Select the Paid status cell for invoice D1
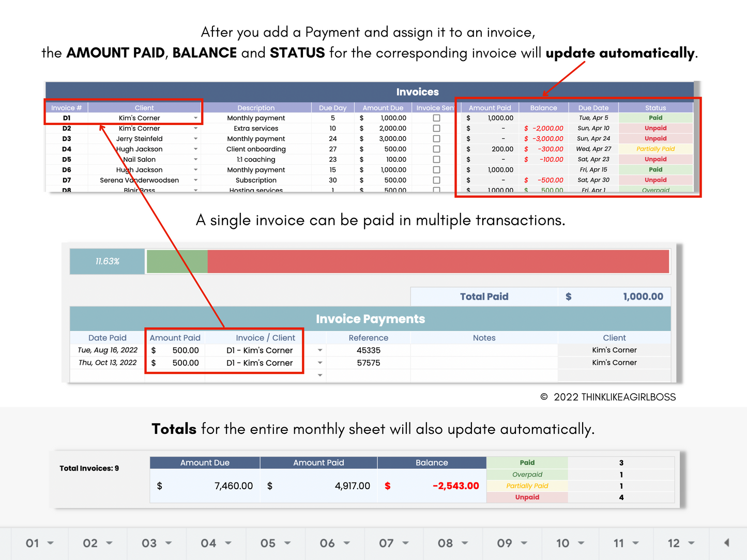Viewport: 747px width, 560px height. pyautogui.click(x=655, y=118)
